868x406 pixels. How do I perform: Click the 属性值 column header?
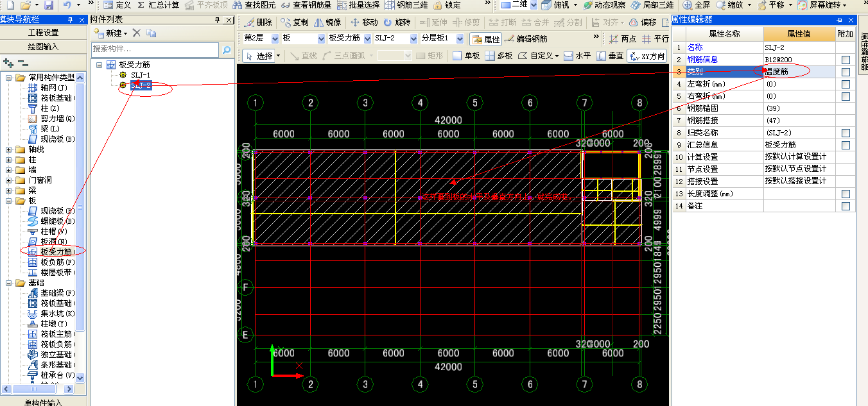(798, 34)
